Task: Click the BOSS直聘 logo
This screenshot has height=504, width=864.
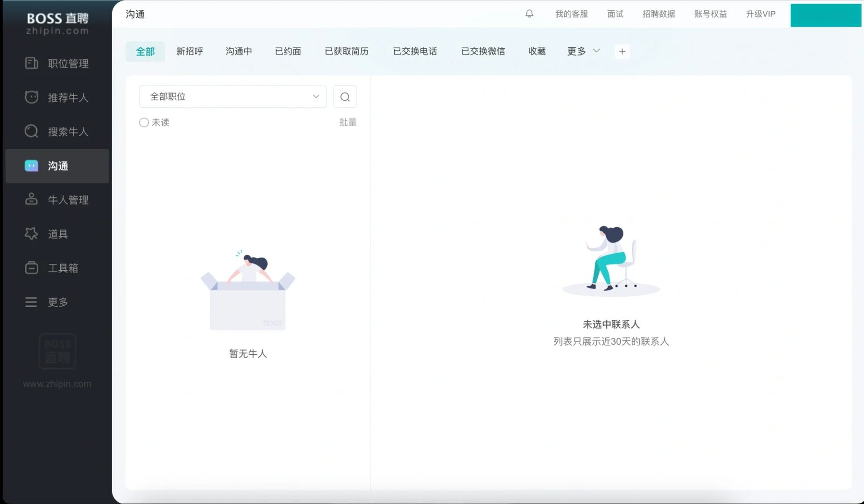Action: [57, 23]
